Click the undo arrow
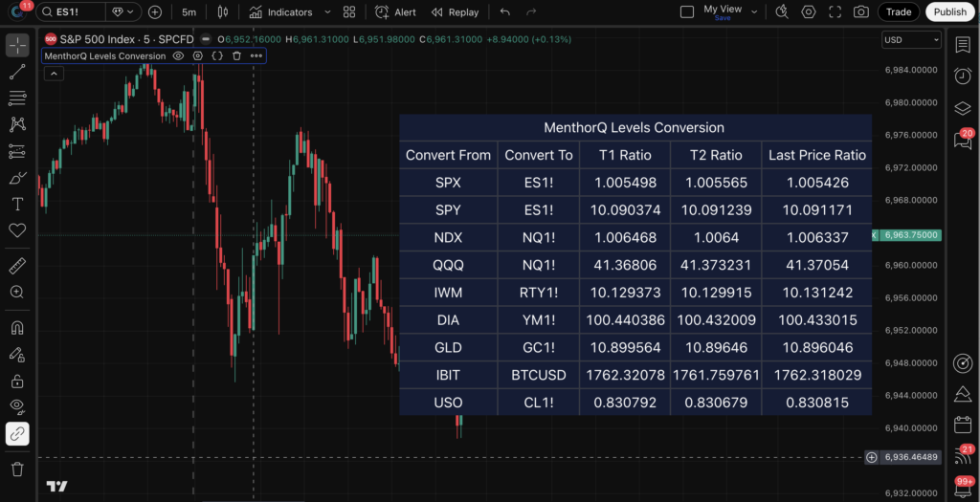Screen dimensions: 980x502 [x=505, y=11]
